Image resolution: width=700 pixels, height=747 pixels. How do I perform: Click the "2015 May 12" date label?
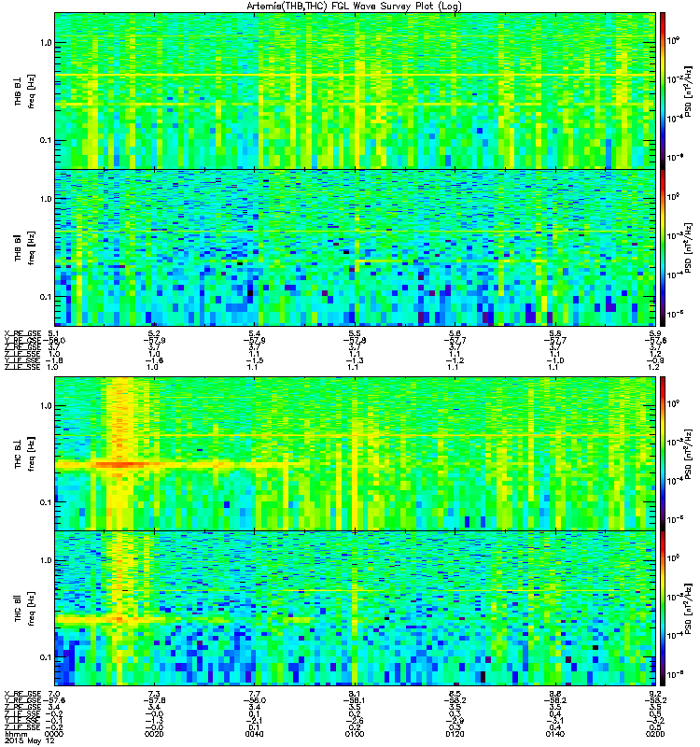click(29, 740)
